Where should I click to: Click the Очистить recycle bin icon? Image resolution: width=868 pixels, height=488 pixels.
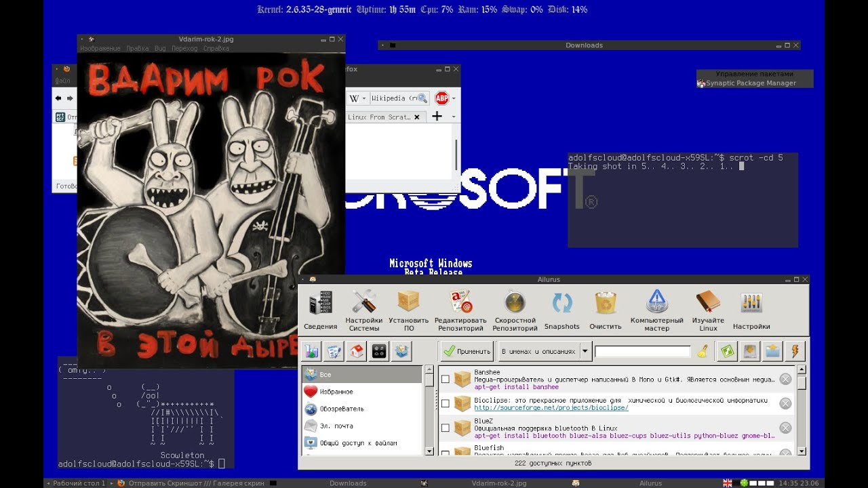605,310
